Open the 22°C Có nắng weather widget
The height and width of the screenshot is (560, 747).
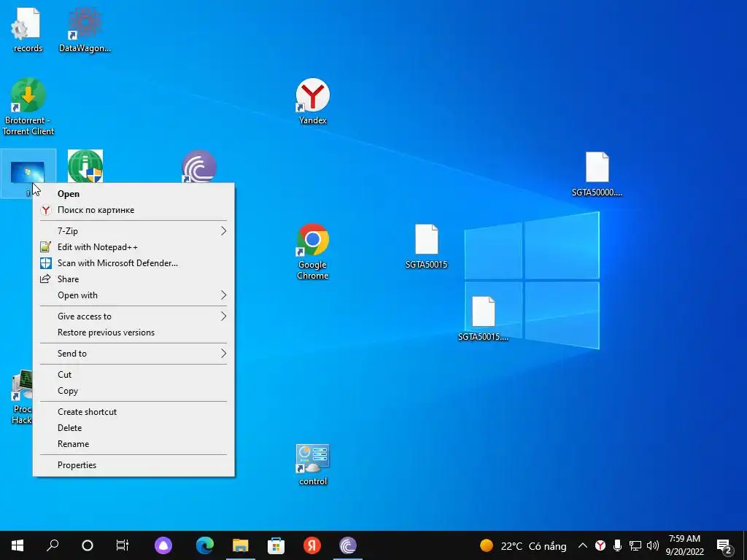coord(523,545)
